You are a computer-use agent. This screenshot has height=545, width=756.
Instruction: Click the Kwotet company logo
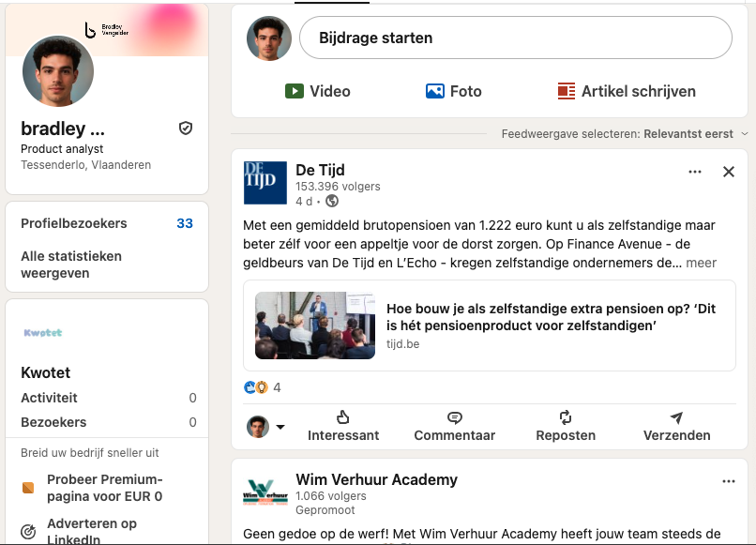[43, 333]
